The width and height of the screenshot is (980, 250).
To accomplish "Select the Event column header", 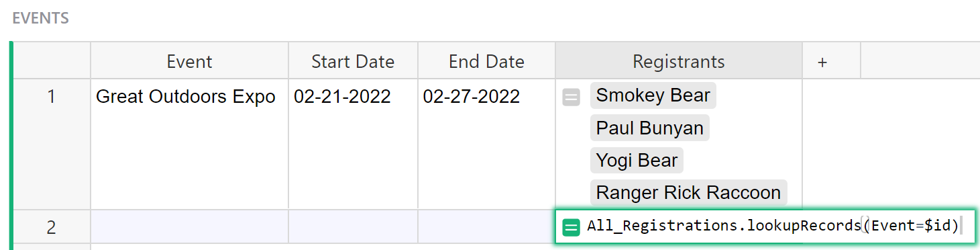I will click(189, 62).
